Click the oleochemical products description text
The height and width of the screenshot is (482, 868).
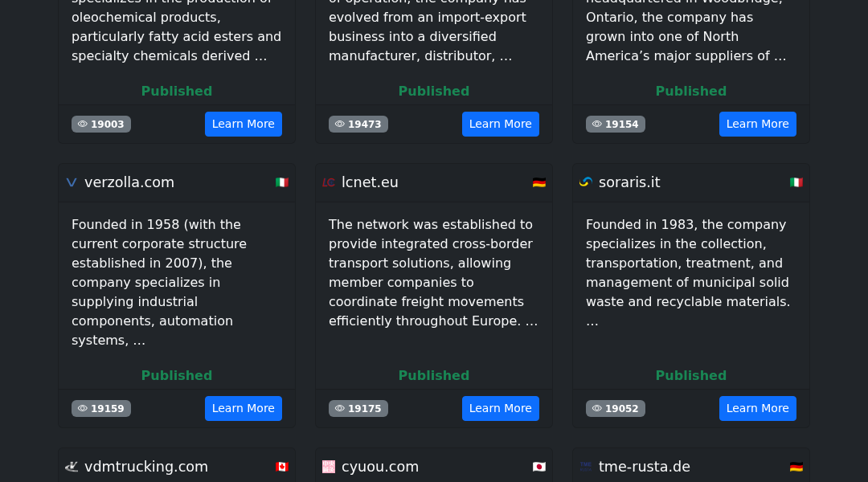(176, 31)
